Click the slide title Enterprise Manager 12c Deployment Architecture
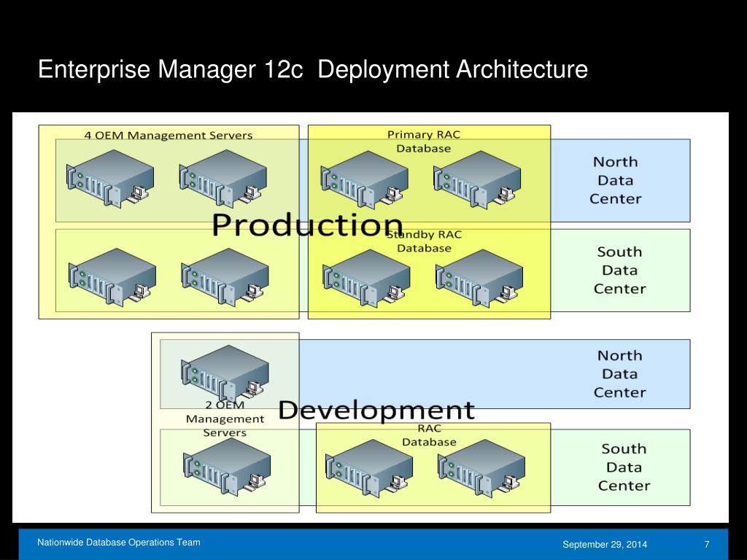 pos(312,69)
